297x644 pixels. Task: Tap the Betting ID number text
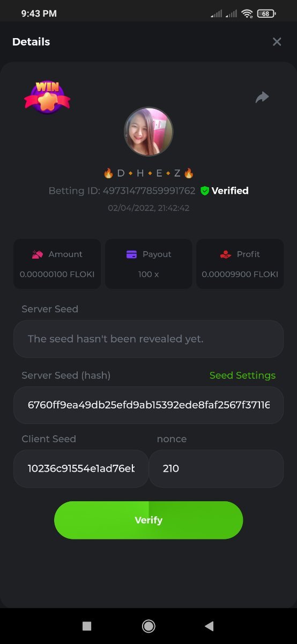tap(149, 191)
